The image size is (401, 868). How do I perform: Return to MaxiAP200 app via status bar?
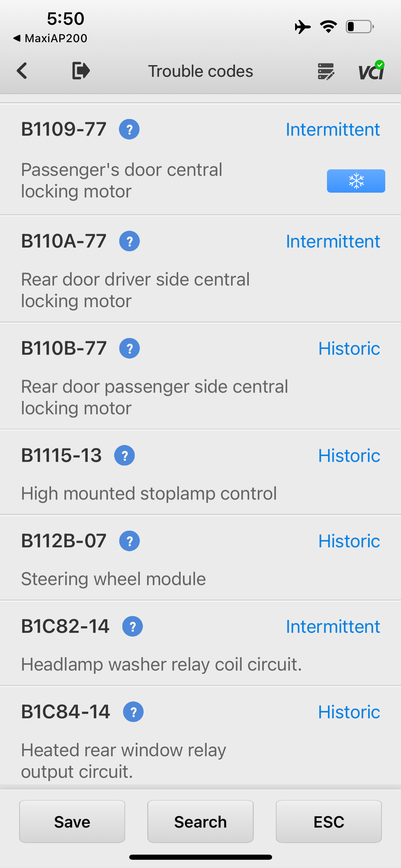click(x=51, y=38)
